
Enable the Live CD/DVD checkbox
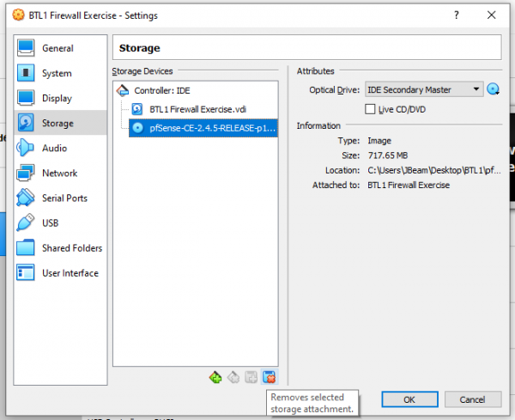(x=370, y=109)
